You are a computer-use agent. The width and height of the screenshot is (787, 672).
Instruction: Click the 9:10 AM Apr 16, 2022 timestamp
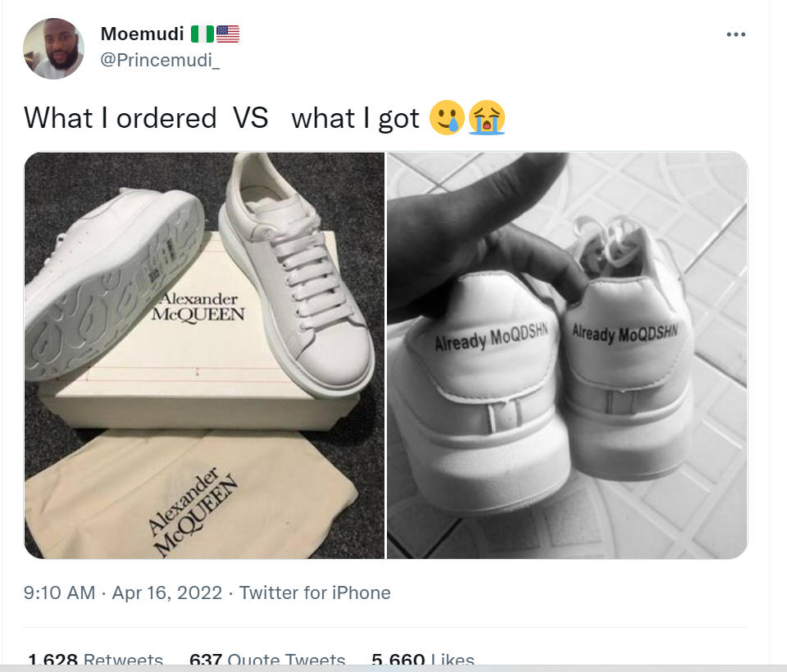click(123, 593)
